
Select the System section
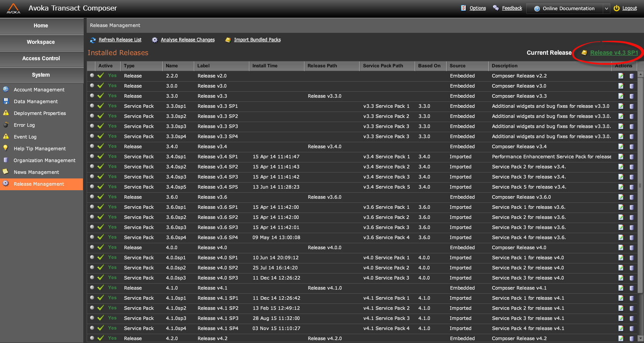coord(41,75)
